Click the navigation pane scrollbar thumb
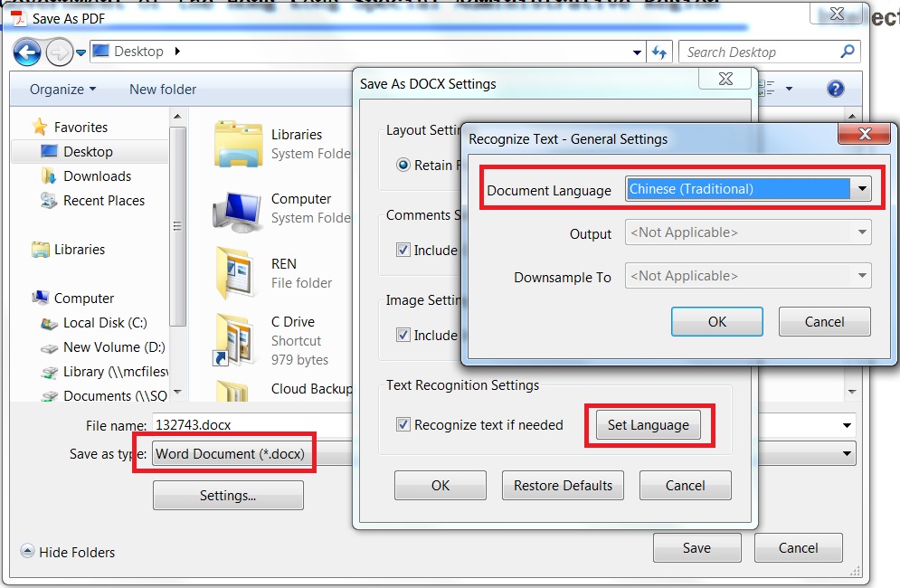Screen dimensions: 900x588 coord(178,226)
